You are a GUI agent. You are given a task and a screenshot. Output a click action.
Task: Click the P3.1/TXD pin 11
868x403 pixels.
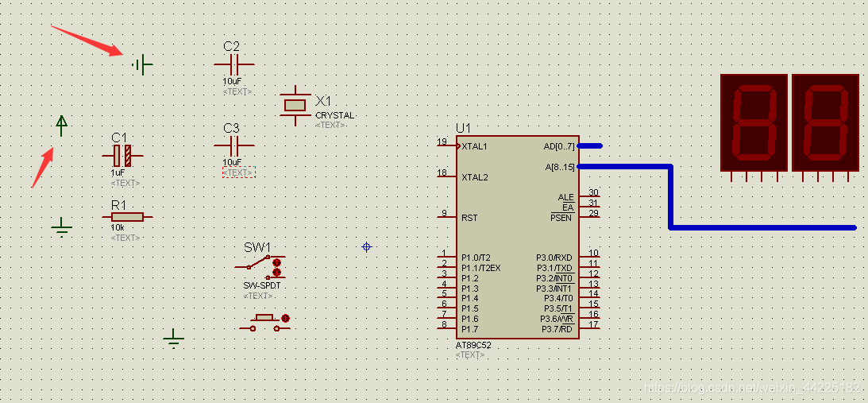pyautogui.click(x=589, y=267)
